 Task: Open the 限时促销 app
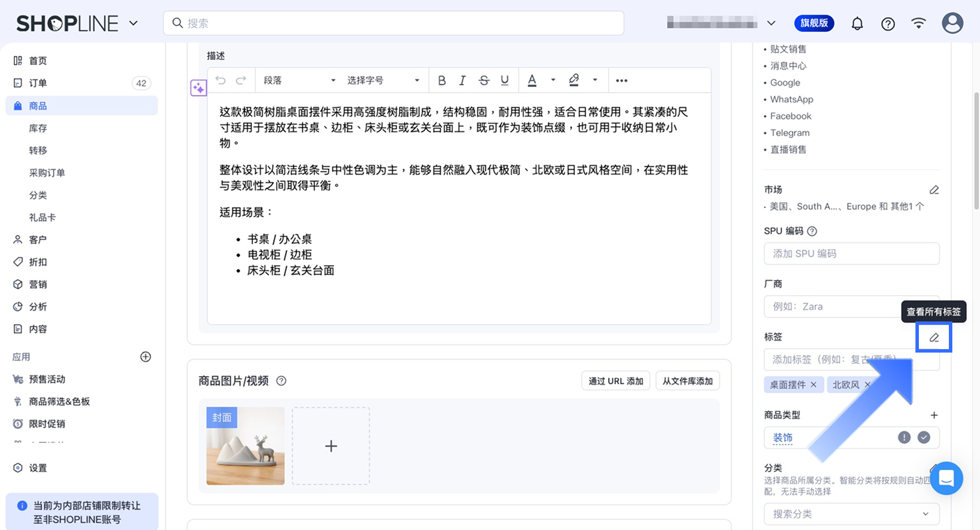[x=81, y=424]
